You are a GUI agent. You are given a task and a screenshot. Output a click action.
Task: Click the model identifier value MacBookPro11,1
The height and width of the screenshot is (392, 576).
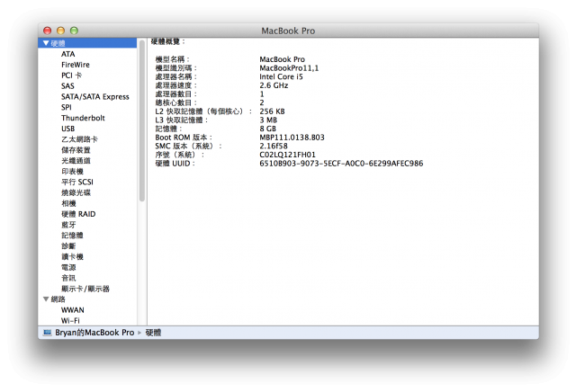(289, 68)
